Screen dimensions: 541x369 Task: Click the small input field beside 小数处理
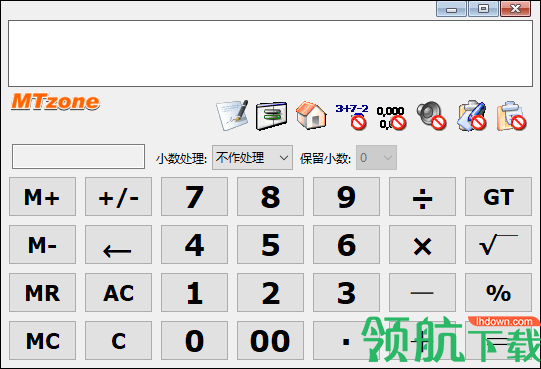(78, 156)
